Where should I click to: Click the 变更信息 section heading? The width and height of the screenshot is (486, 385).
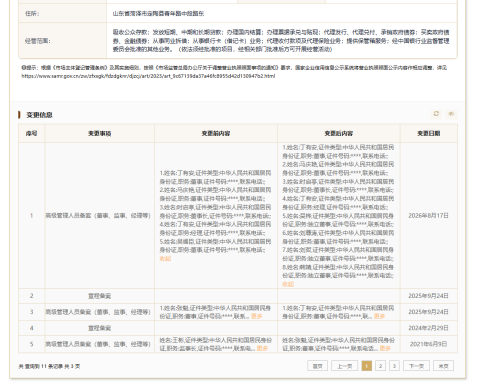click(39, 115)
